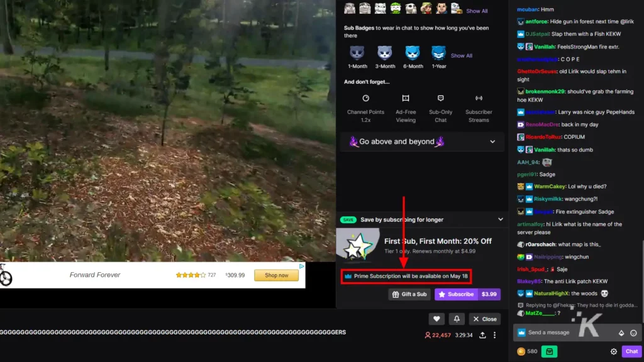Click the Subscribe $3.99 button
The height and width of the screenshot is (362, 644).
pos(467,294)
